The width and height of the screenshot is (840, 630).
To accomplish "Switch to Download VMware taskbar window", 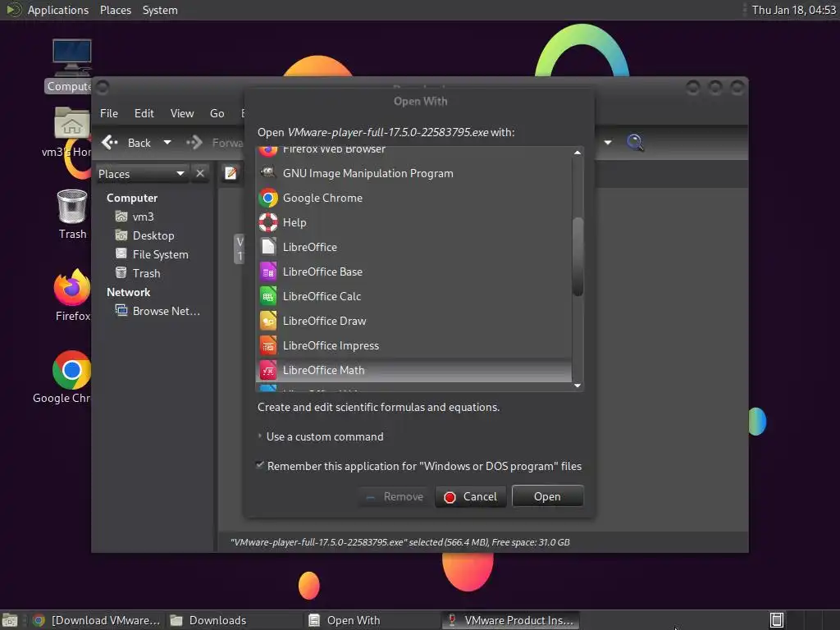I will pyautogui.click(x=97, y=620).
